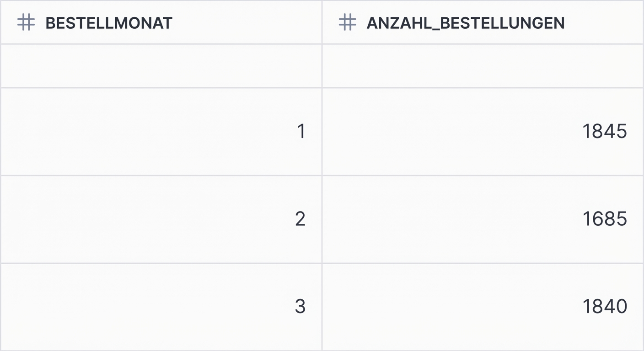Click the column divider left of 1840
644x351 pixels.
pyautogui.click(x=322, y=306)
